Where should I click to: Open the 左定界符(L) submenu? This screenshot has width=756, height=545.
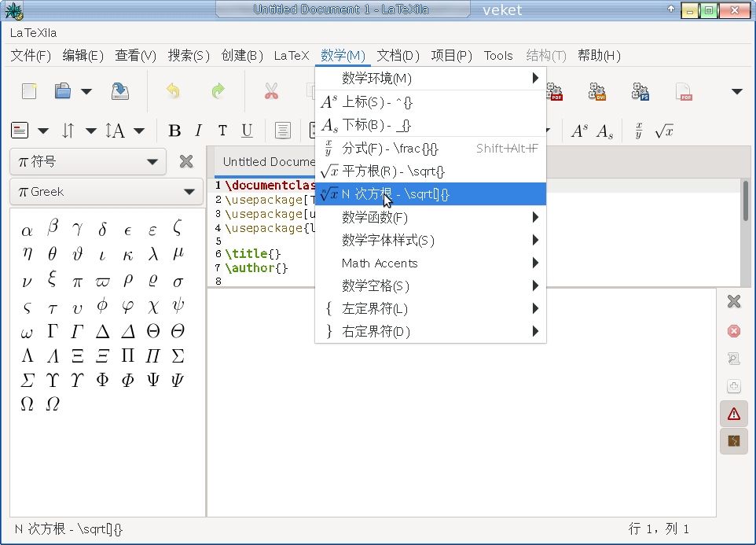[431, 308]
